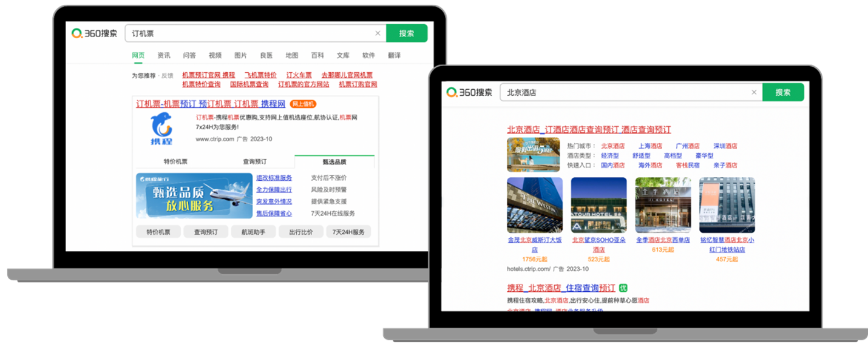The width and height of the screenshot is (868, 347).
Task: Open suggestion 订机票的官方网站
Action: coord(303,84)
